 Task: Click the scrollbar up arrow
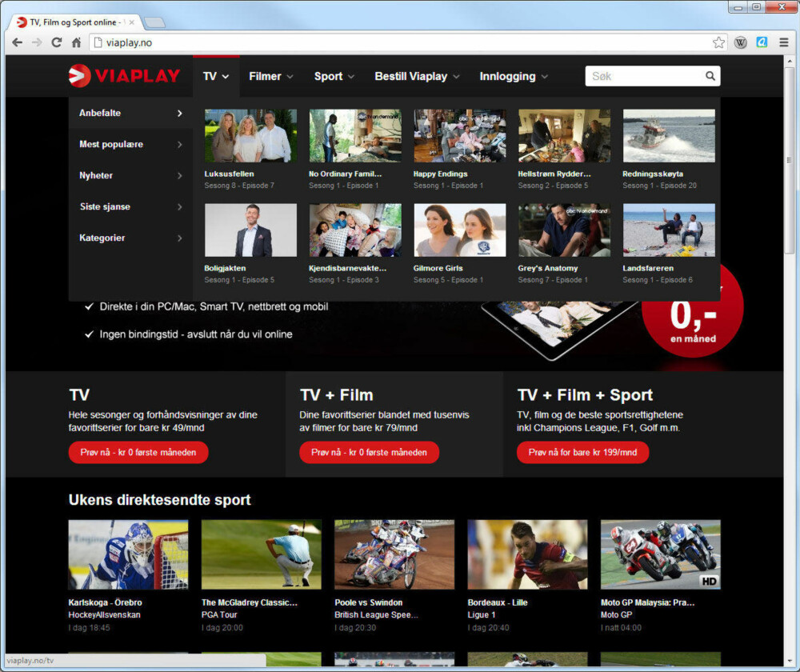[x=789, y=60]
